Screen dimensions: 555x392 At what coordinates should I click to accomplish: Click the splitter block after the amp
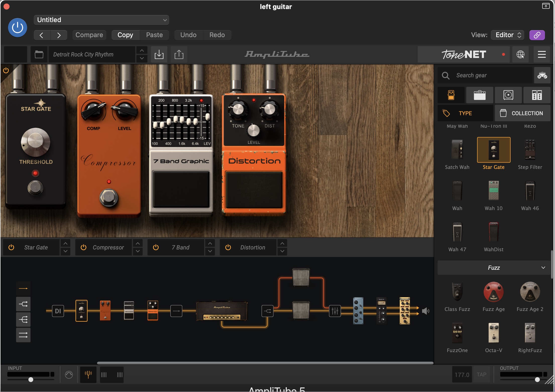[x=267, y=311]
